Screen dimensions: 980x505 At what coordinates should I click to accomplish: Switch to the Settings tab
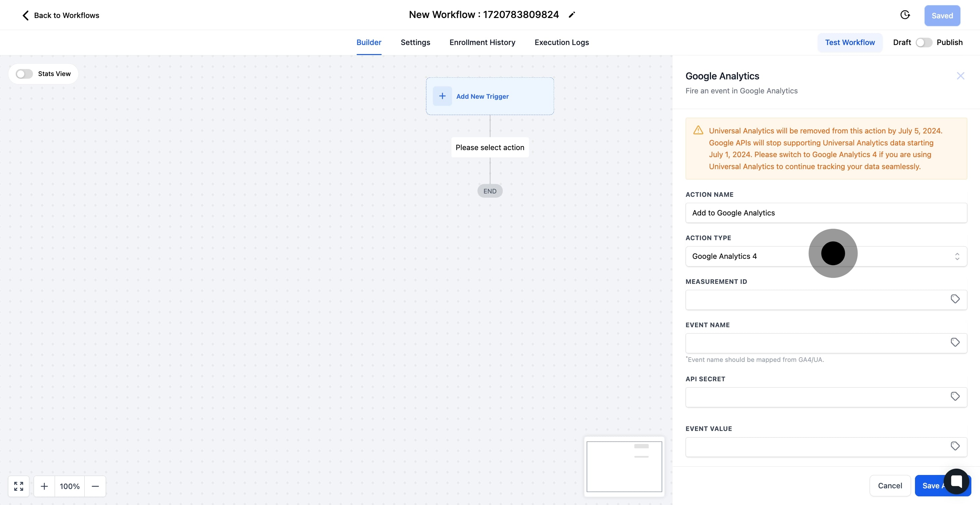click(x=415, y=42)
